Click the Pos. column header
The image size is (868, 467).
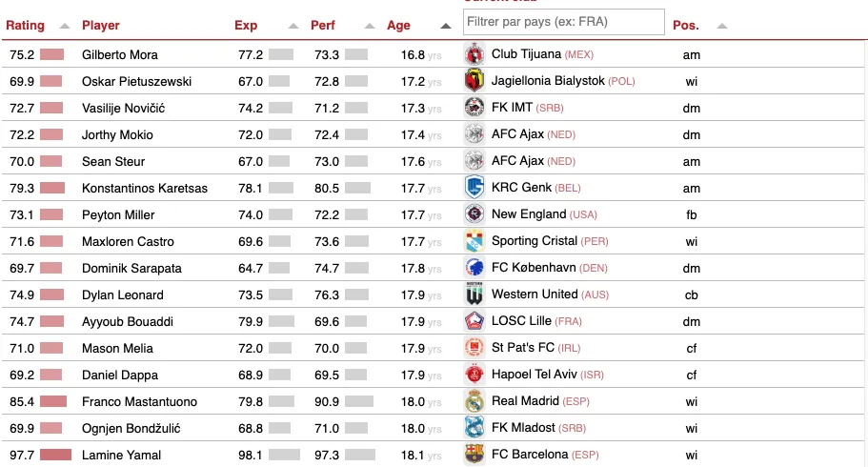[x=685, y=26]
